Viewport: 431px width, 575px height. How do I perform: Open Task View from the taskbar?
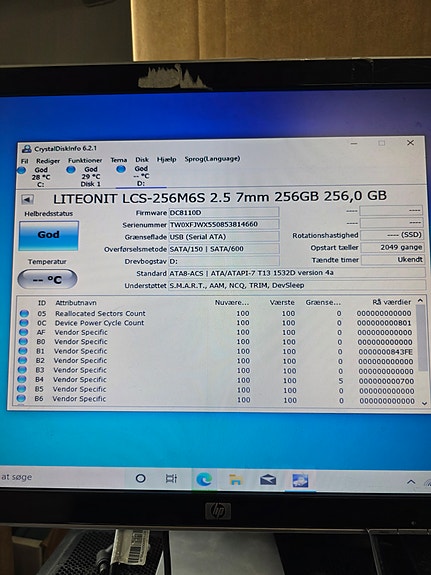[171, 479]
